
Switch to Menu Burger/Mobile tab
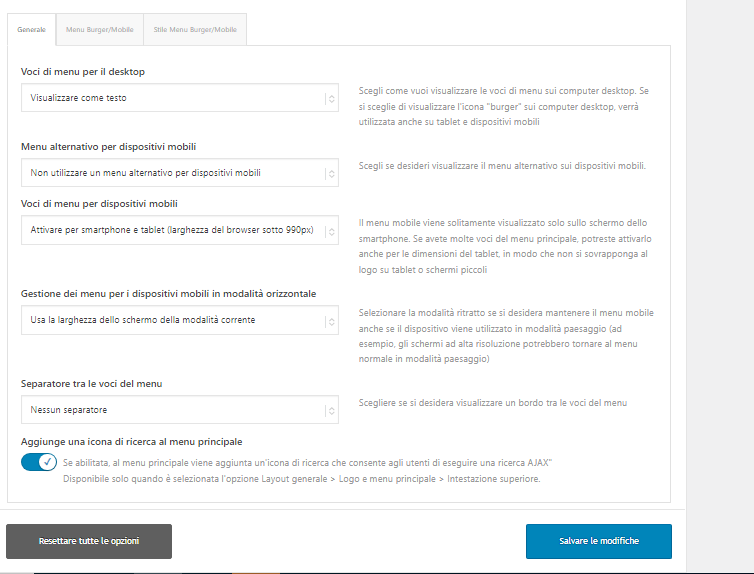click(x=100, y=29)
